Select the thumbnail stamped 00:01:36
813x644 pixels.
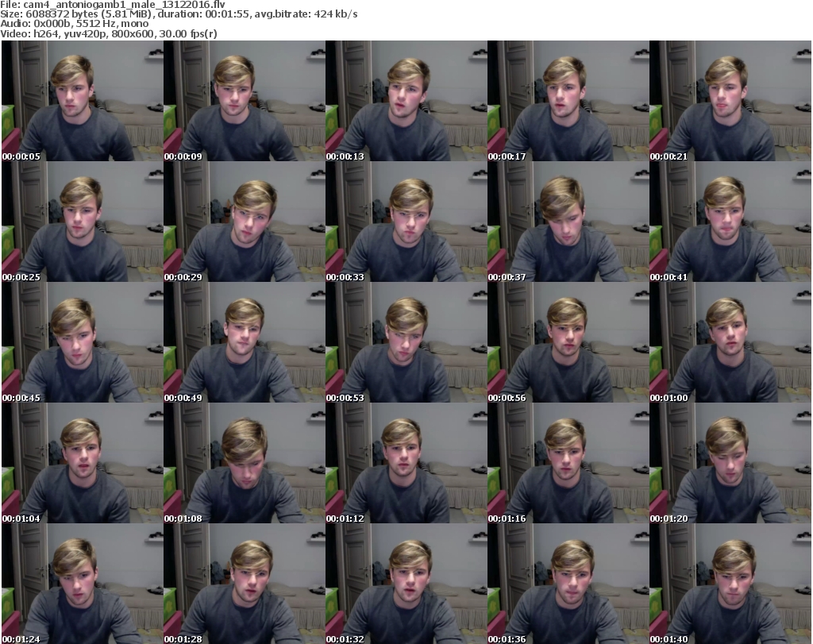point(568,584)
